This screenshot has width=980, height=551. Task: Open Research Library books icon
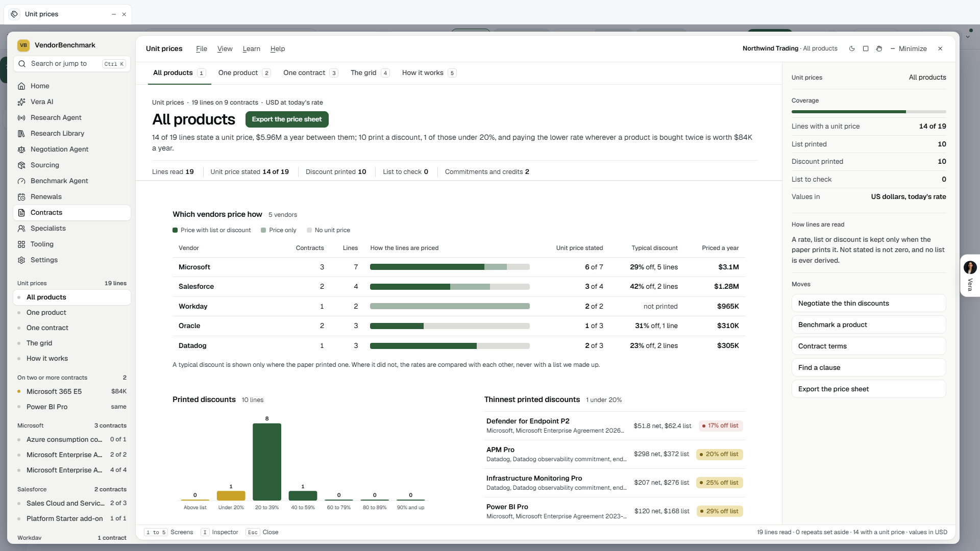coord(21,134)
